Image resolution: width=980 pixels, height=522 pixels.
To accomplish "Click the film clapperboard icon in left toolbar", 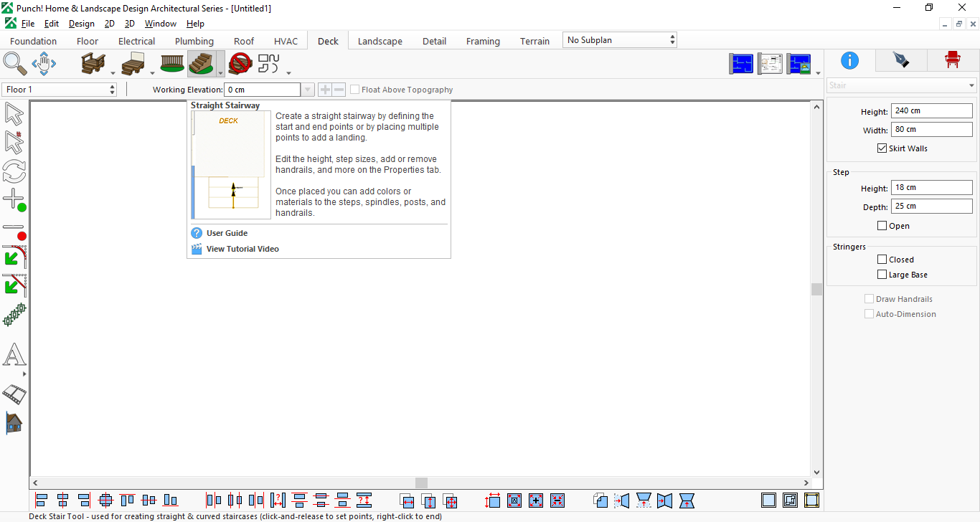I will tap(14, 393).
